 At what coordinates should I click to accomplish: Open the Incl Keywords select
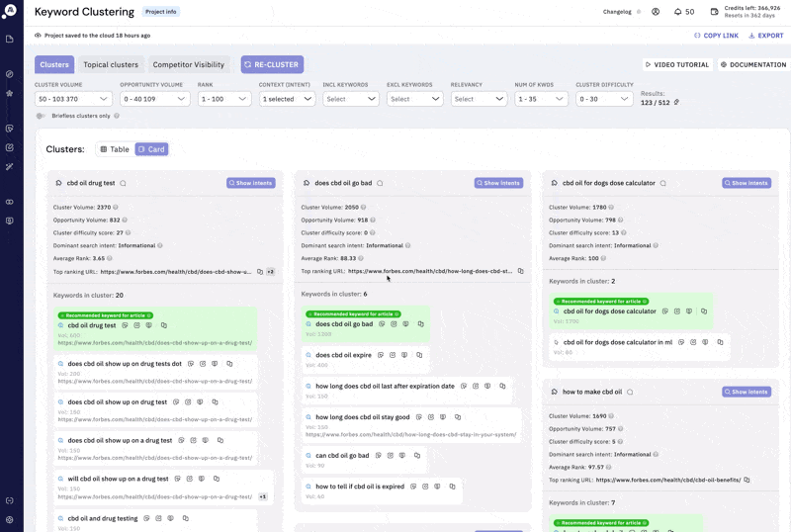tap(351, 99)
